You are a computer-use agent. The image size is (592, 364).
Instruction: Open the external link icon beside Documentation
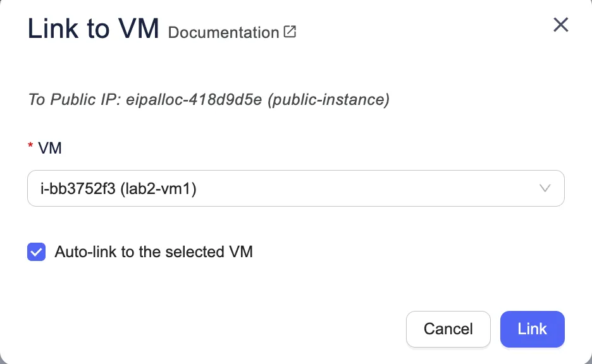290,32
